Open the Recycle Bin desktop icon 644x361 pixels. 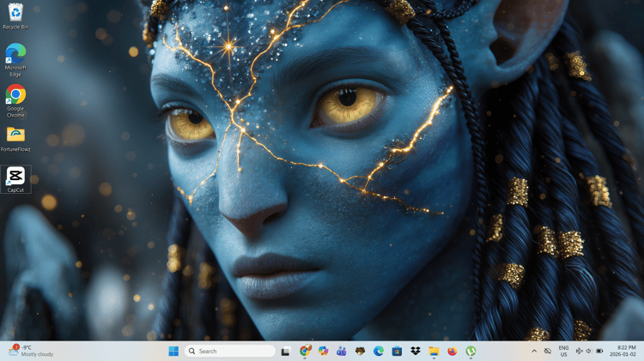point(15,15)
